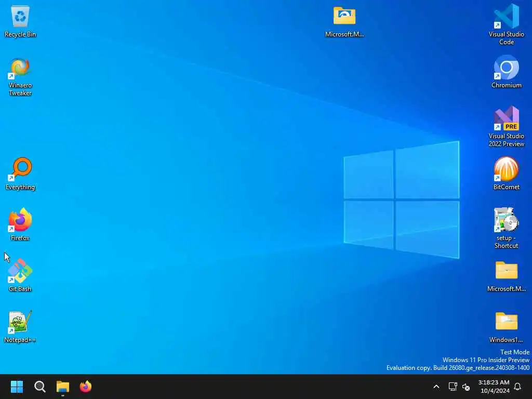Screen dimensions: 532x399
Task: Select the Microsoft.M... folder on the right side
Action: [x=506, y=276]
